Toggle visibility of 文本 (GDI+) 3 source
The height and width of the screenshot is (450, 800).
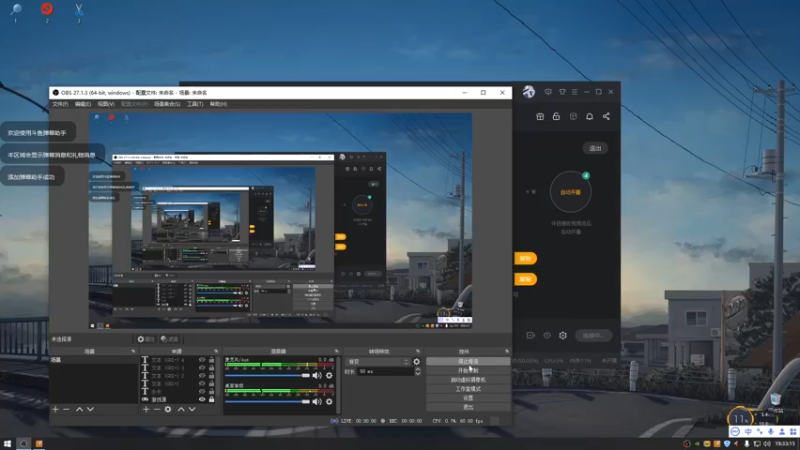(x=202, y=367)
